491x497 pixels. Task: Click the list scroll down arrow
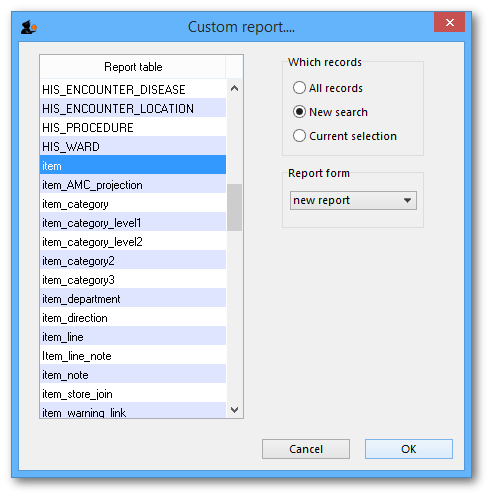coord(234,410)
